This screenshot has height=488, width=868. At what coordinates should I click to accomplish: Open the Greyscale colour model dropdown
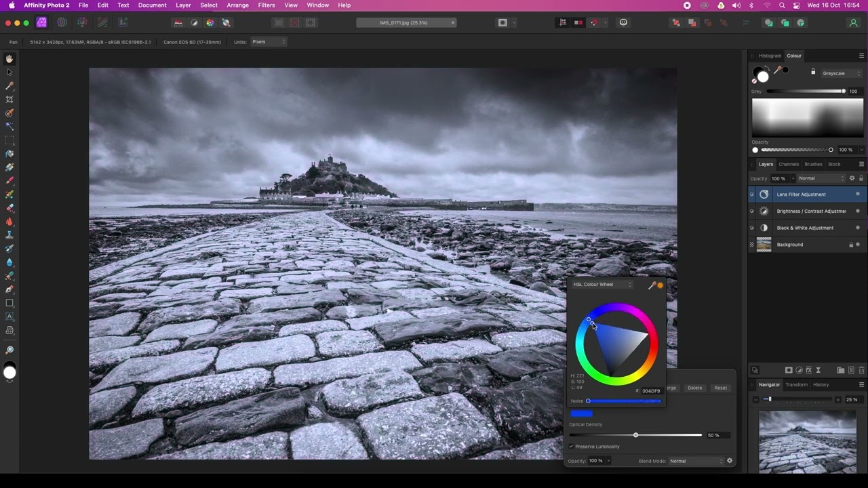pyautogui.click(x=841, y=73)
